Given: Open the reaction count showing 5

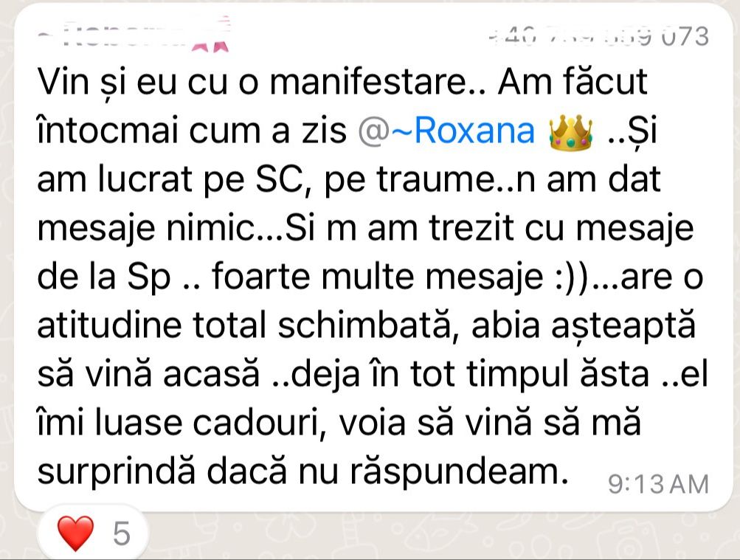Looking at the screenshot, I should click(x=122, y=533).
